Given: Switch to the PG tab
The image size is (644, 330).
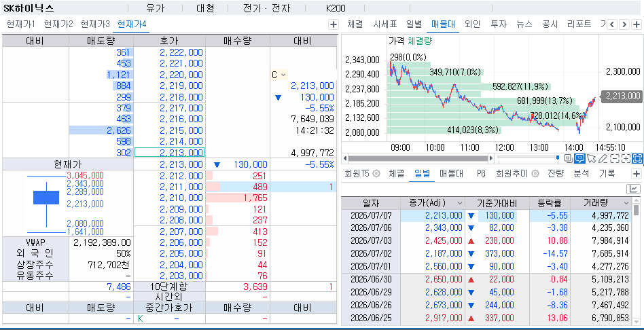Looking at the screenshot, I should coord(481,174).
